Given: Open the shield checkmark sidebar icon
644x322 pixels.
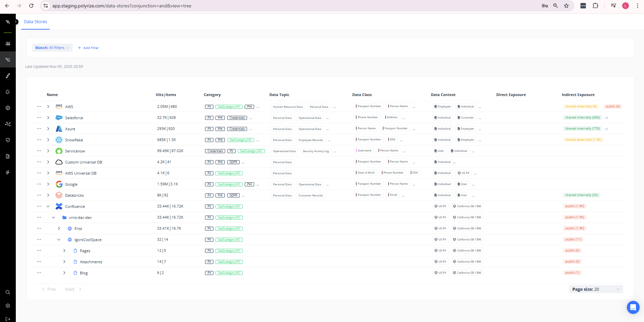Looking at the screenshot, I should click(x=8, y=140).
